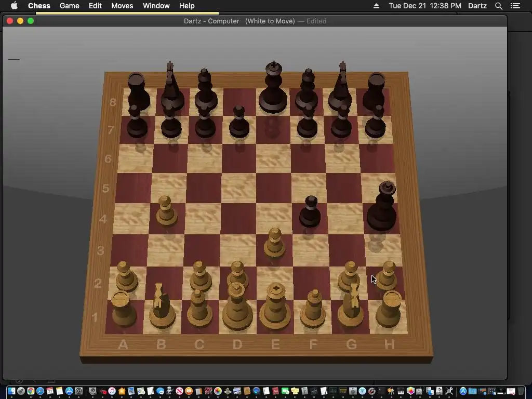Screen dimensions: 532x399
Task: Select the white bishop on C1
Action: 199,309
